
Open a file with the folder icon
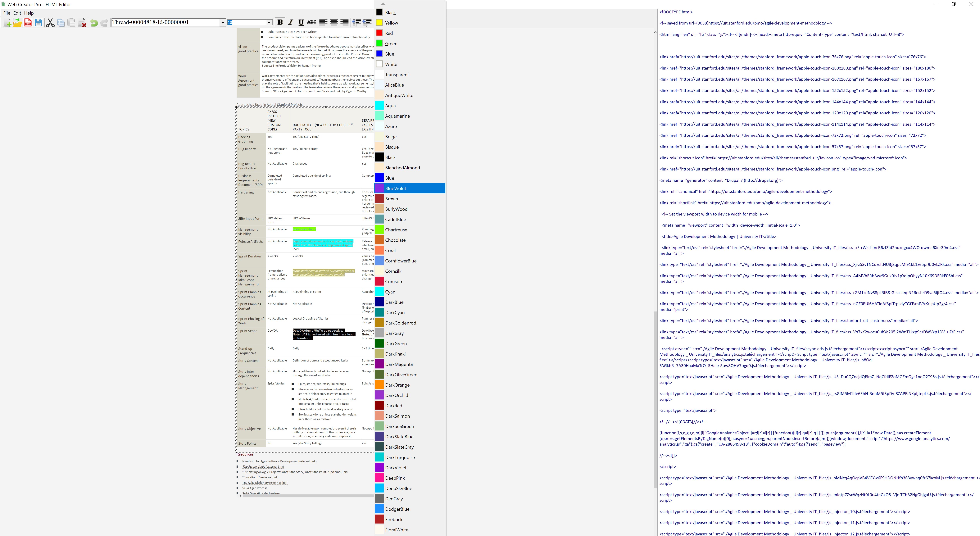coord(17,23)
